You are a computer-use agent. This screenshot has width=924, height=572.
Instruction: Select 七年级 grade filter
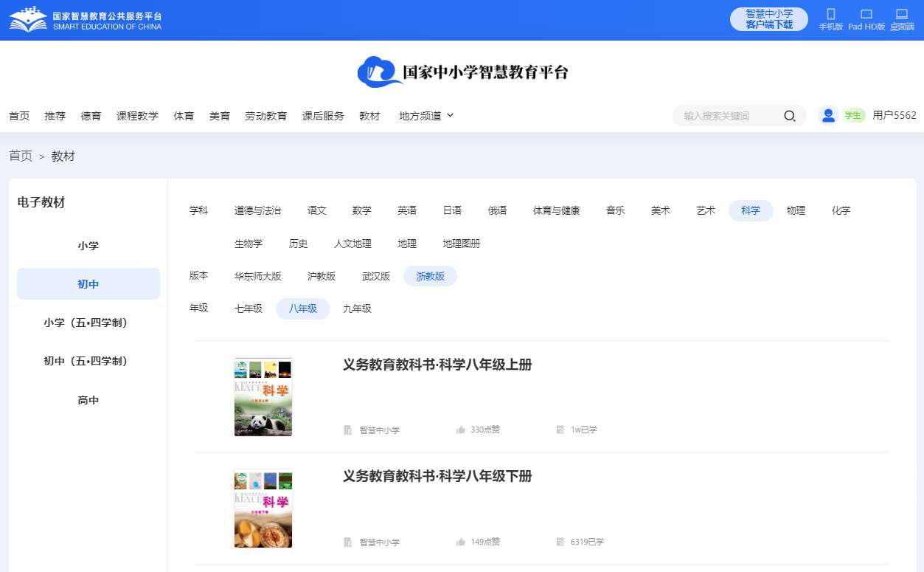[249, 309]
